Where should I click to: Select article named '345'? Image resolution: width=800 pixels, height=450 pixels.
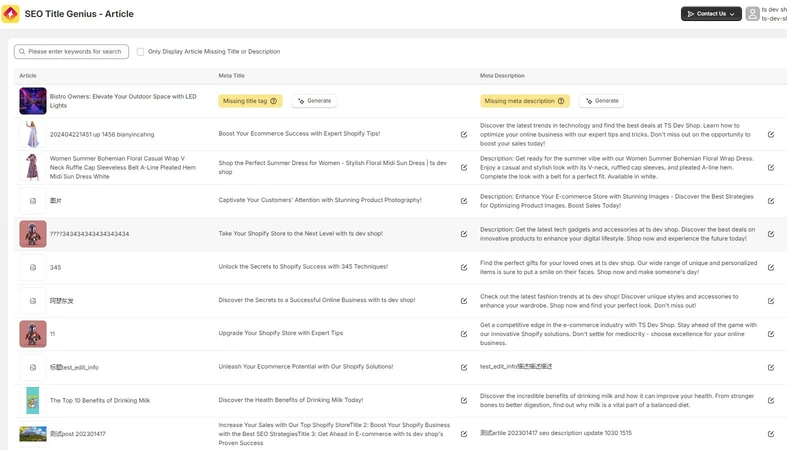[55, 267]
